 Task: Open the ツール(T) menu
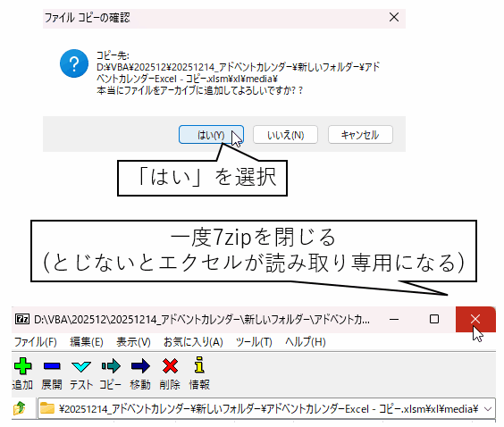coord(254,342)
